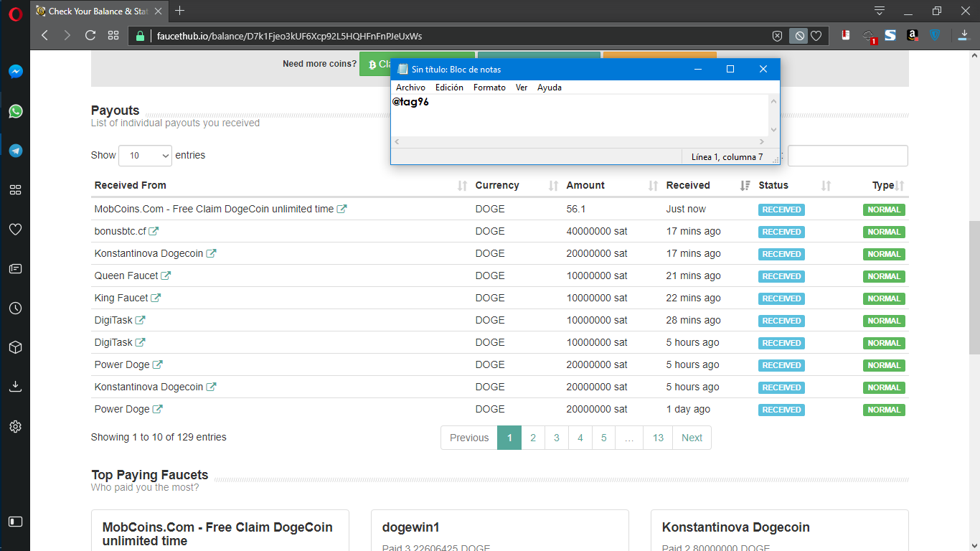Open MobCoins.Com Free Claim DogeCoin link
This screenshot has height=551, width=980.
[x=220, y=209]
